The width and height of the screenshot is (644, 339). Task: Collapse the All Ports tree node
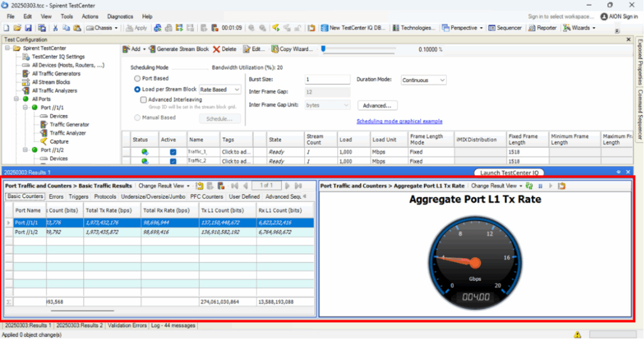pos(16,99)
